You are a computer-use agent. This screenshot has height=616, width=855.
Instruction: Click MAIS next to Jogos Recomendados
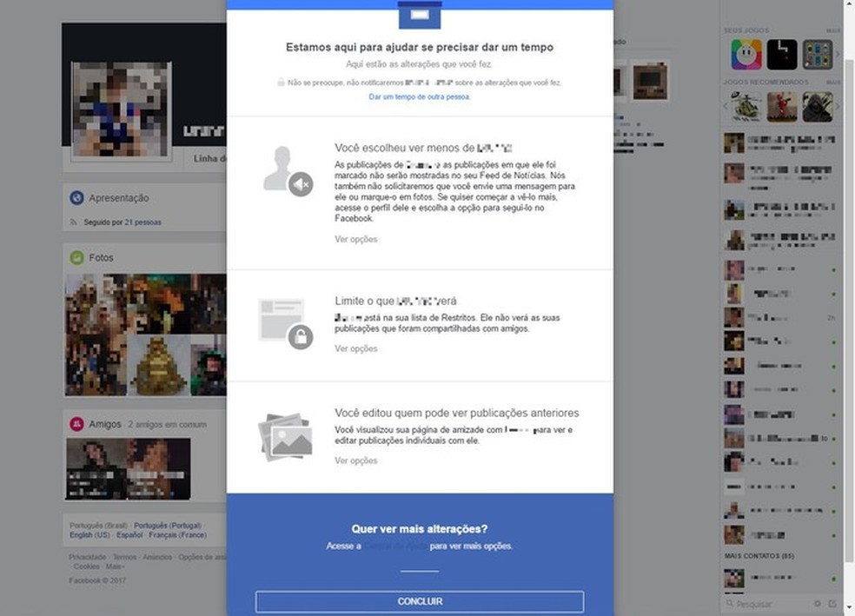(833, 83)
